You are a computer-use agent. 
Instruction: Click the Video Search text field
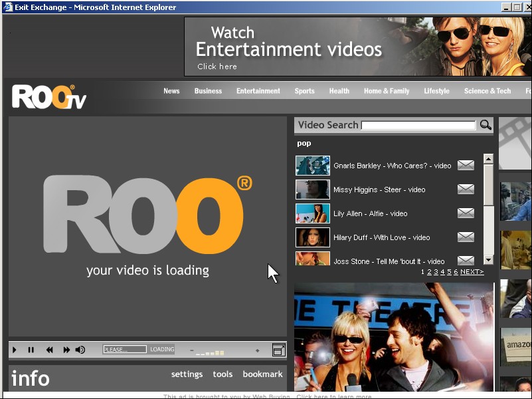point(418,125)
